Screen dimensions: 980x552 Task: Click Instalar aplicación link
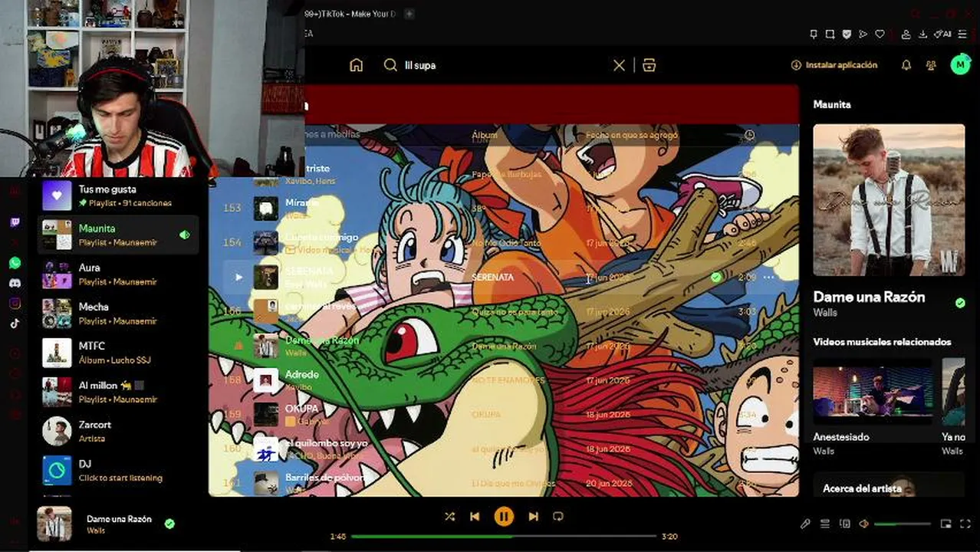(834, 65)
